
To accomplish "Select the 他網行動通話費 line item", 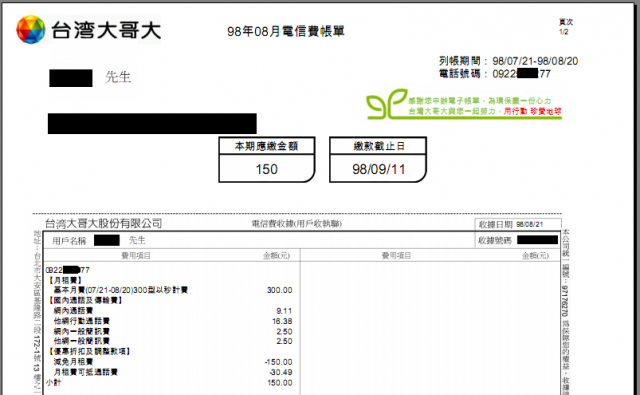I will coord(81,321).
